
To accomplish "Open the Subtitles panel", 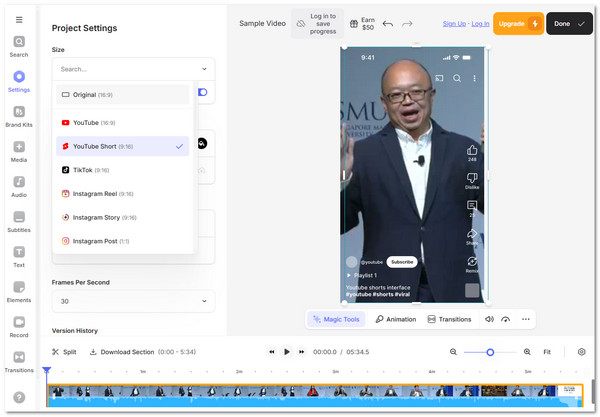I will pyautogui.click(x=19, y=222).
